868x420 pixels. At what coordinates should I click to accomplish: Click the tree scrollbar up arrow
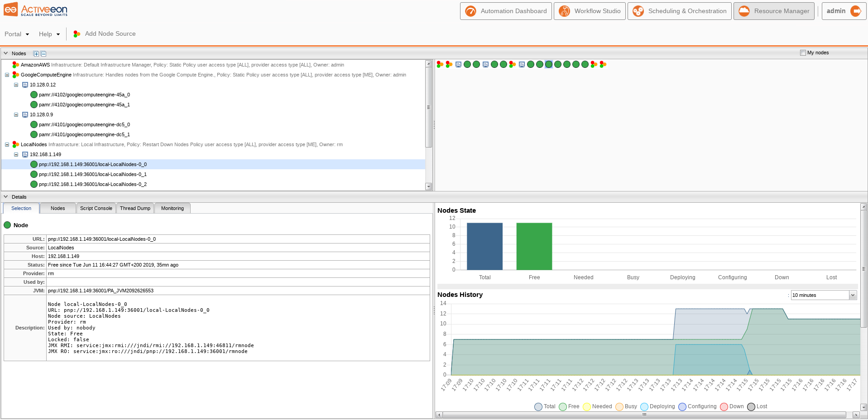tap(428, 64)
